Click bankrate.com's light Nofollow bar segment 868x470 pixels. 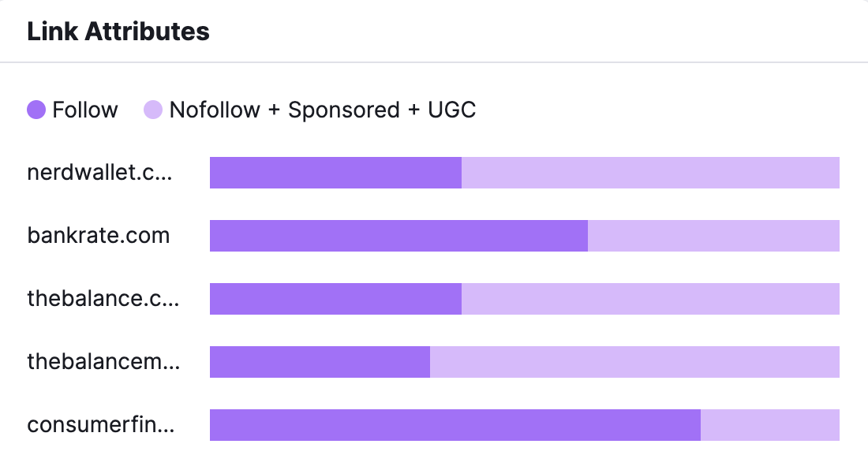coord(713,236)
